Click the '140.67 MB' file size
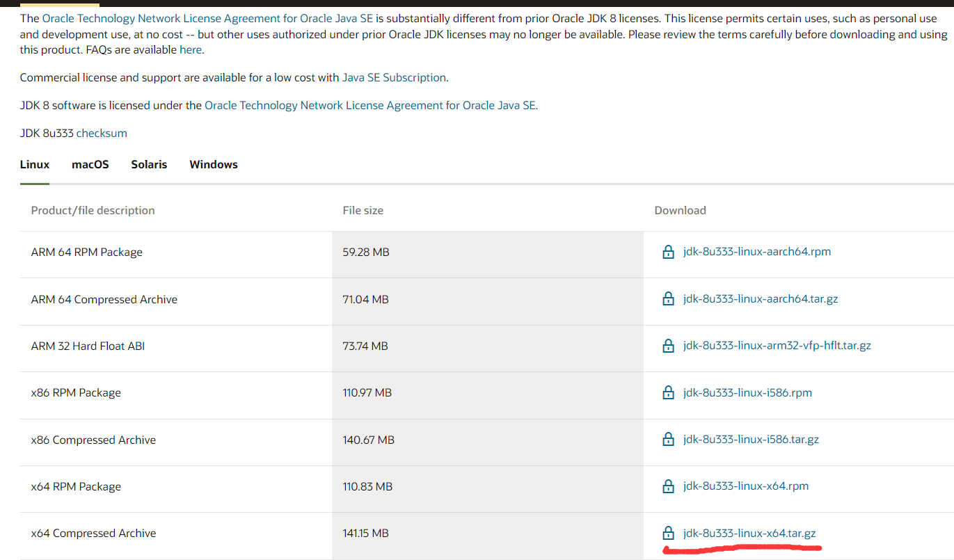 [x=369, y=440]
